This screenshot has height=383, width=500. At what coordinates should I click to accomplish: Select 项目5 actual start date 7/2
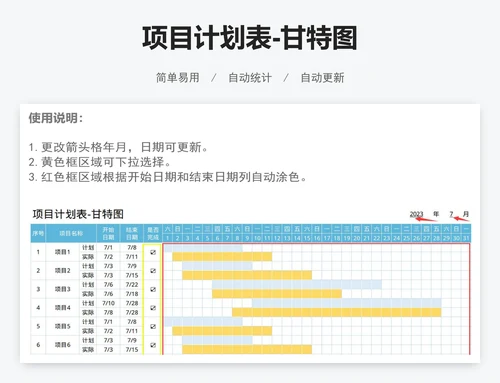point(108,331)
